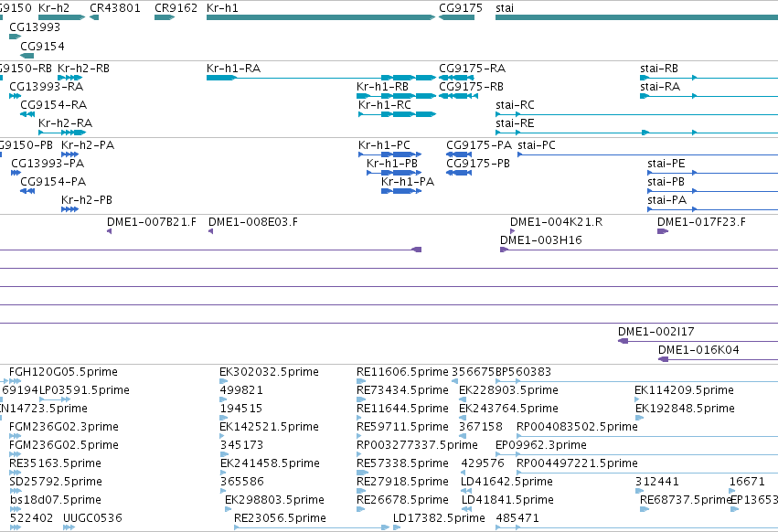Select protein label CG13993-PA
Viewport: 778px width, 532px height.
[x=48, y=164]
